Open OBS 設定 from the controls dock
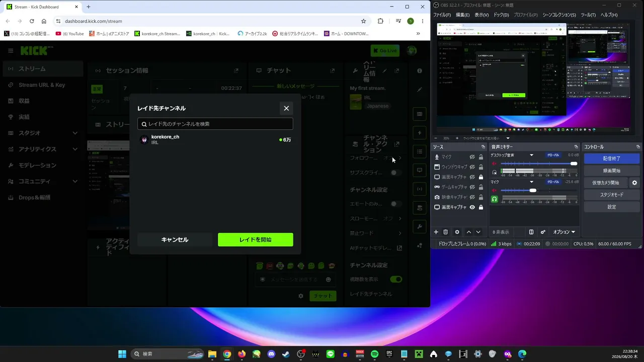Image resolution: width=644 pixels, height=362 pixels. tap(611, 207)
